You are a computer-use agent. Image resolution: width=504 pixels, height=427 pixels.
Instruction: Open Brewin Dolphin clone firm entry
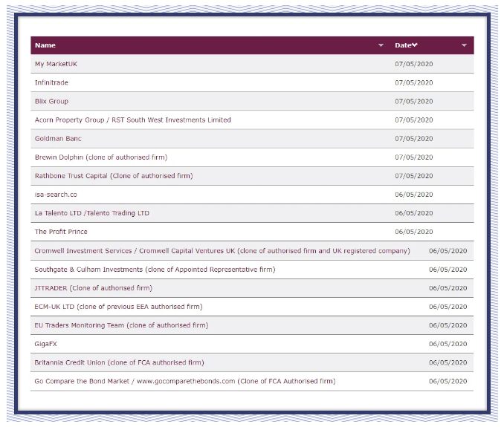point(101,157)
